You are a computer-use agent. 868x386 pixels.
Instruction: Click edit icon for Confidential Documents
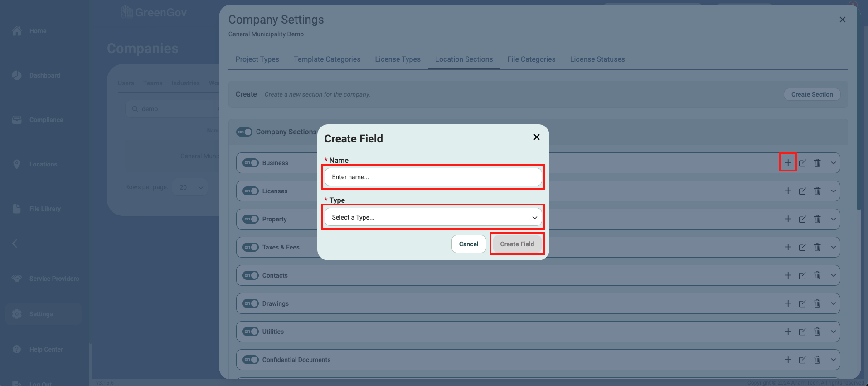click(x=802, y=360)
